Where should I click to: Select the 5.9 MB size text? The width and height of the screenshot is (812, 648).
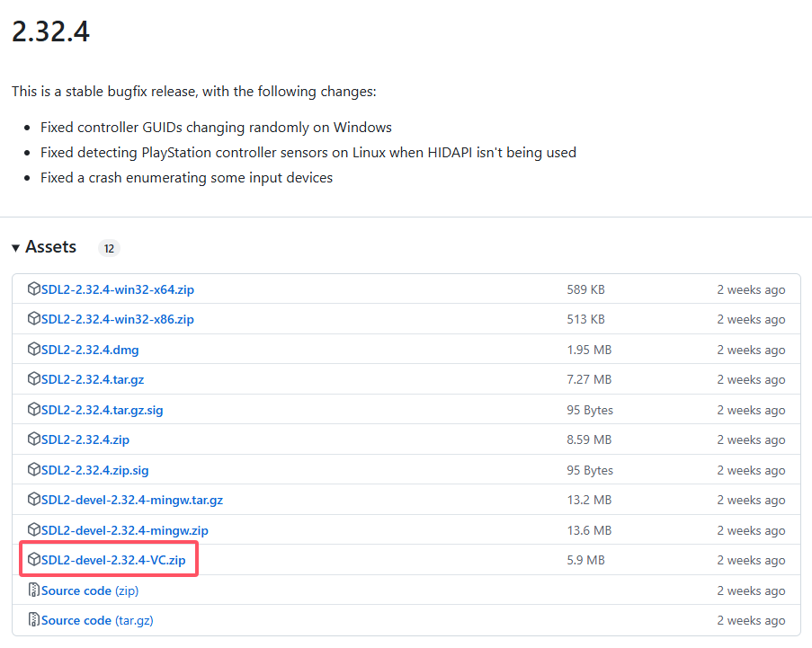click(x=585, y=560)
